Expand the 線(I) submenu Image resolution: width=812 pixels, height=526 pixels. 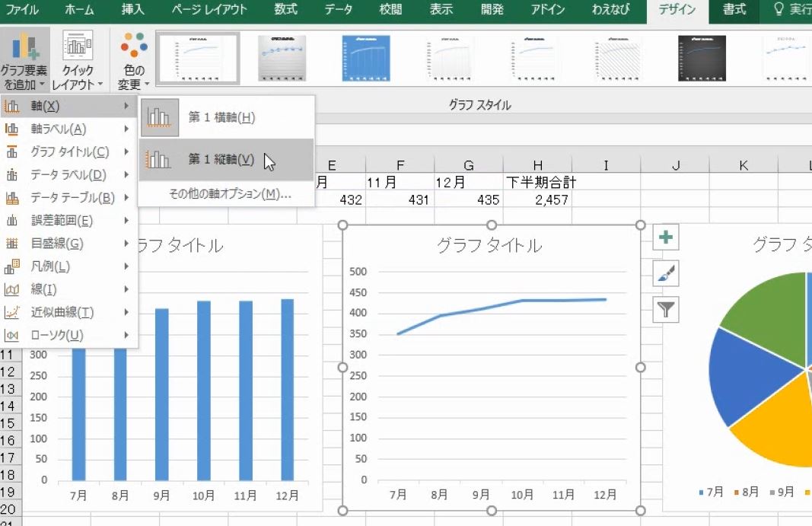click(x=68, y=289)
